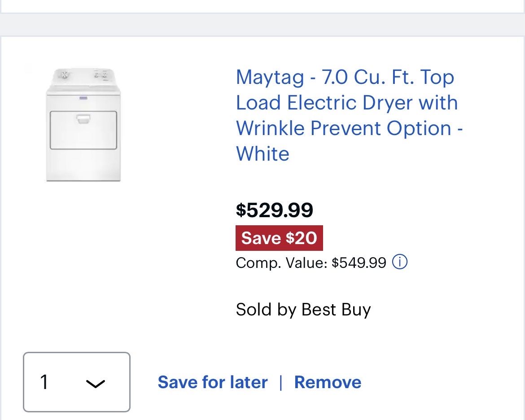Click the quantity number 1
This screenshot has height=420, width=525.
[x=44, y=382]
